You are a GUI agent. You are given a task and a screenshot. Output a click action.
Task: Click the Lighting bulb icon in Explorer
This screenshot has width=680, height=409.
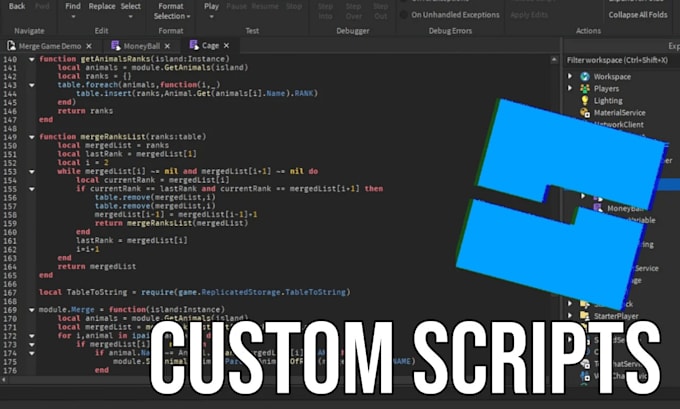point(585,101)
